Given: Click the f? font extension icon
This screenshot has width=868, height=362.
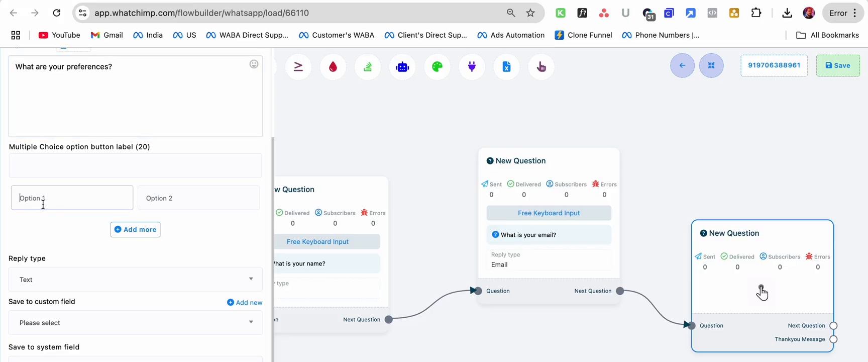Looking at the screenshot, I should point(582,13).
